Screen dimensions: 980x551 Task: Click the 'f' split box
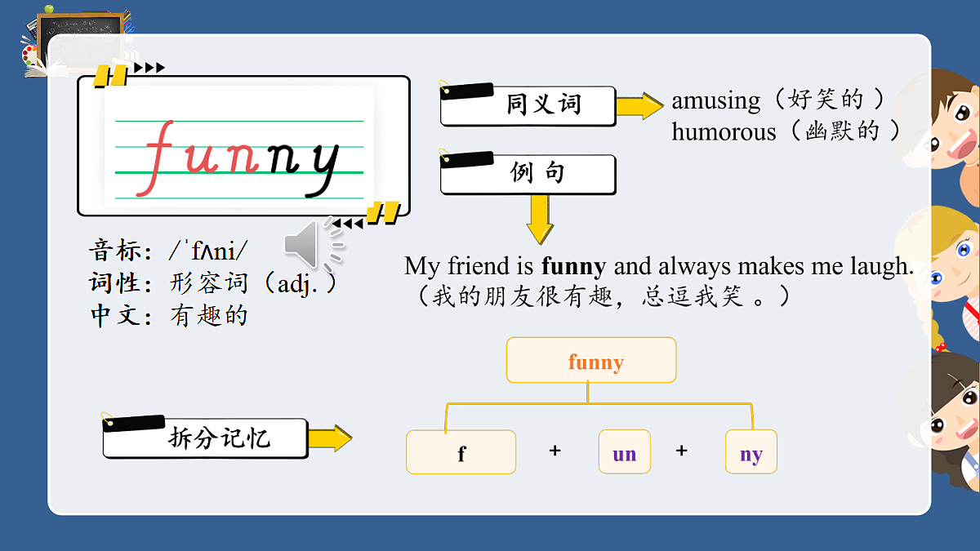click(461, 452)
